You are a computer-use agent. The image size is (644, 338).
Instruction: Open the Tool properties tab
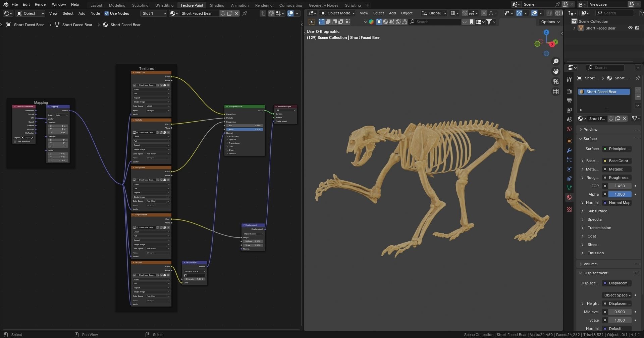tap(569, 79)
